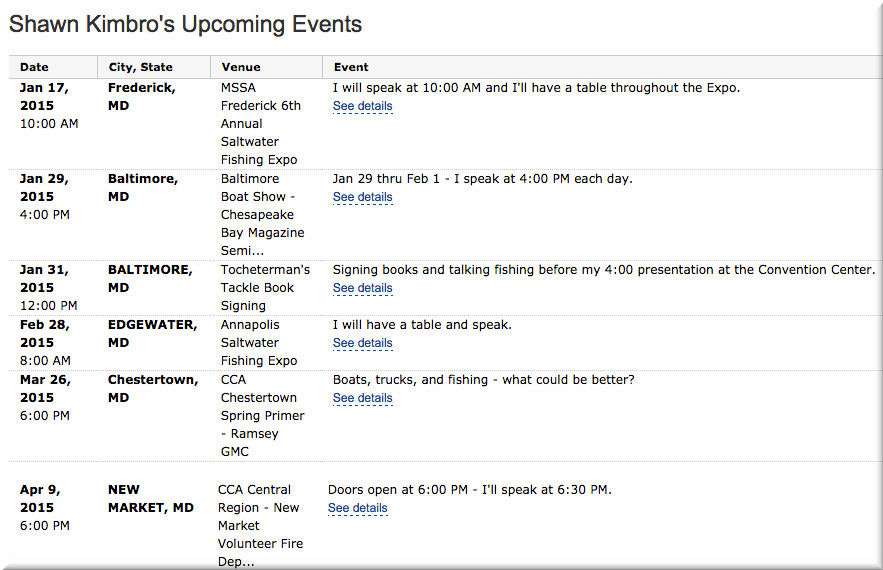Click the Chestertown, MD city cell

(x=153, y=389)
